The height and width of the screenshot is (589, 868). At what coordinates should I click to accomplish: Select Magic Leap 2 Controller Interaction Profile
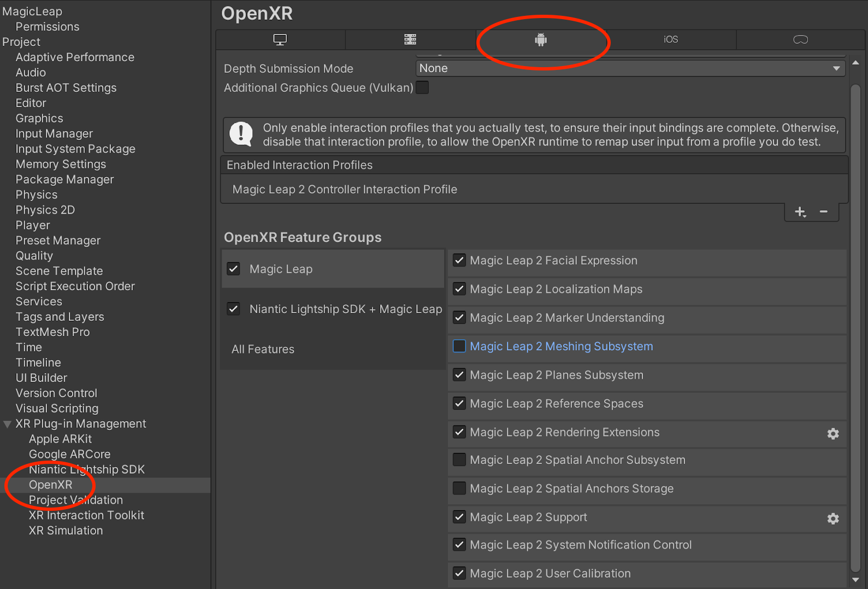534,189
